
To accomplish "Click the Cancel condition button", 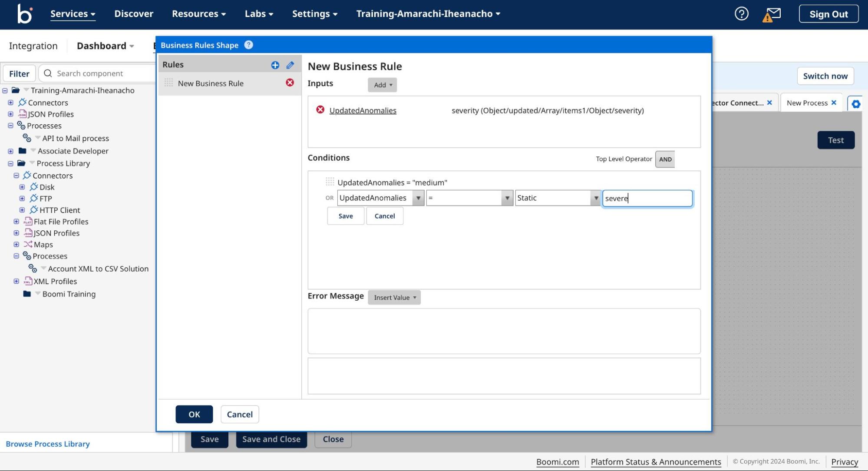I will (x=384, y=215).
